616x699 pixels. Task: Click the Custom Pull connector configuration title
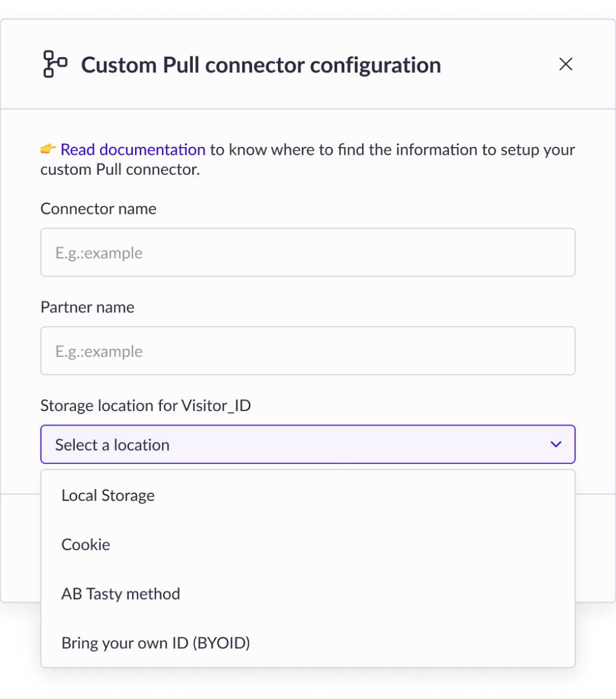tap(261, 65)
